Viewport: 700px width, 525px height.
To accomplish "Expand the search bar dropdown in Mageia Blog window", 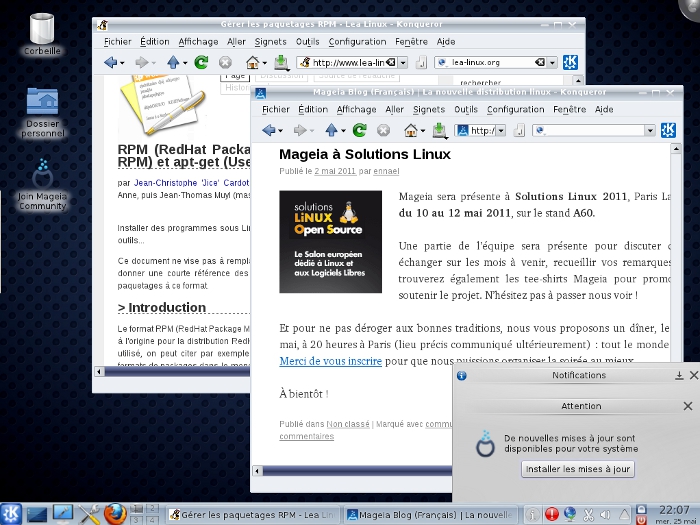I will pos(650,130).
